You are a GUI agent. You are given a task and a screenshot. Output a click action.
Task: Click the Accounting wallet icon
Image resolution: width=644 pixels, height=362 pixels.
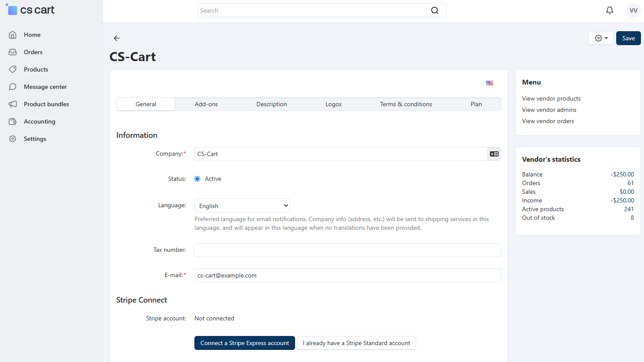(x=13, y=121)
